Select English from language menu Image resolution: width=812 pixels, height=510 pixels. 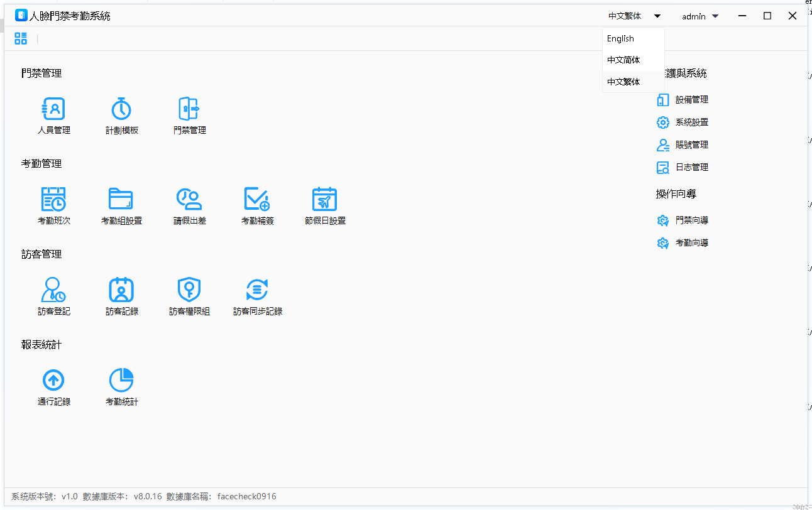tap(620, 39)
